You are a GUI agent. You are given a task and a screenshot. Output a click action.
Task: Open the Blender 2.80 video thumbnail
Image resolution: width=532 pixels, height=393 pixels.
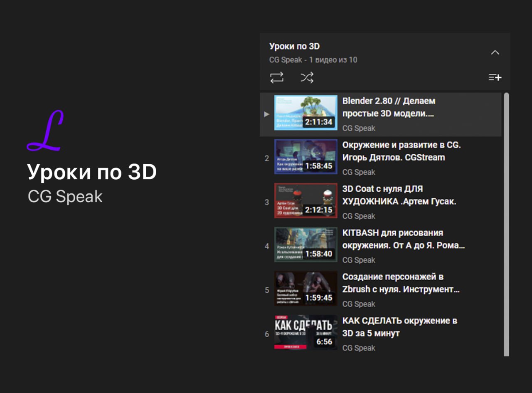pos(305,113)
